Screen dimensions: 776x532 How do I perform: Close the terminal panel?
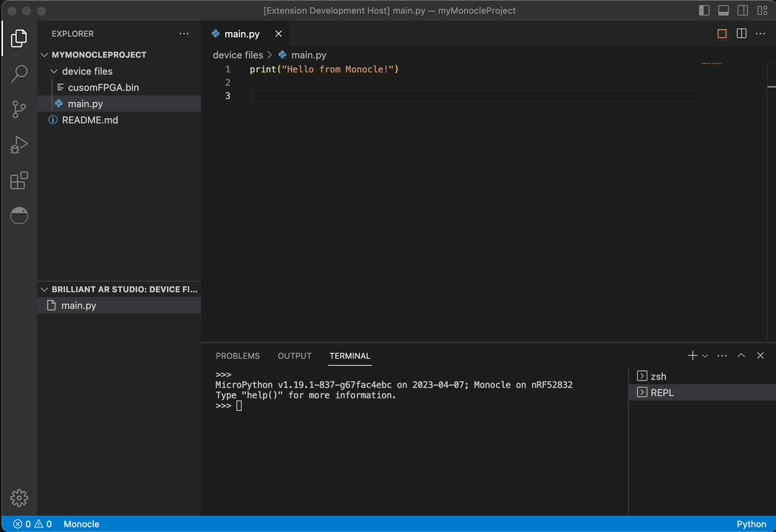tap(760, 355)
